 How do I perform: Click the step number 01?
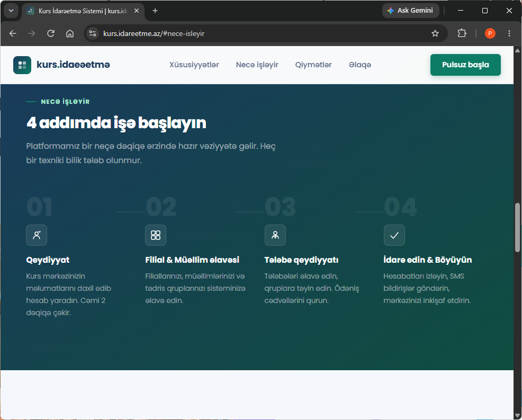click(39, 207)
